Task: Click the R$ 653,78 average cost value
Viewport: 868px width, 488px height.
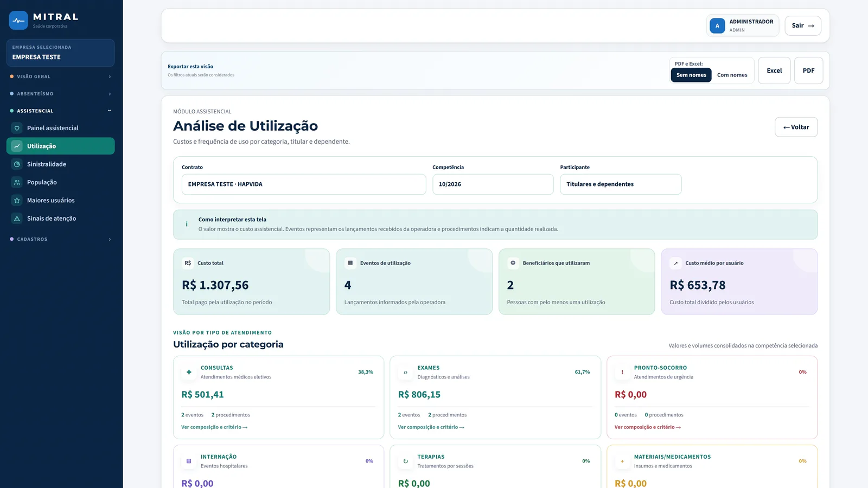Action: (697, 285)
